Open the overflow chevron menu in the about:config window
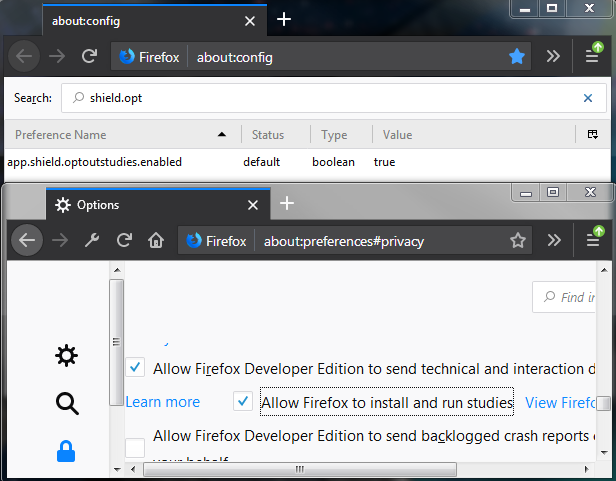The width and height of the screenshot is (616, 481). tap(553, 57)
